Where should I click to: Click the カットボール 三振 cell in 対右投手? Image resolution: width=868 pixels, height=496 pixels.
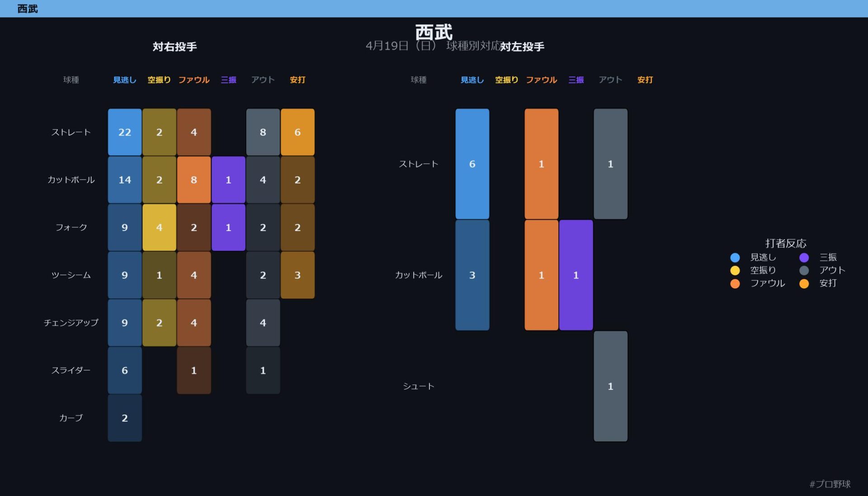pos(228,180)
